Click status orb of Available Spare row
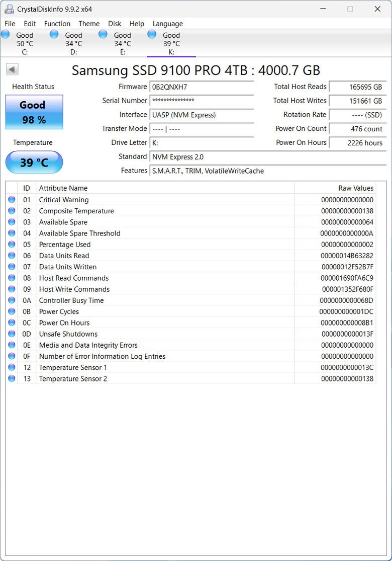The image size is (392, 561). (x=12, y=222)
